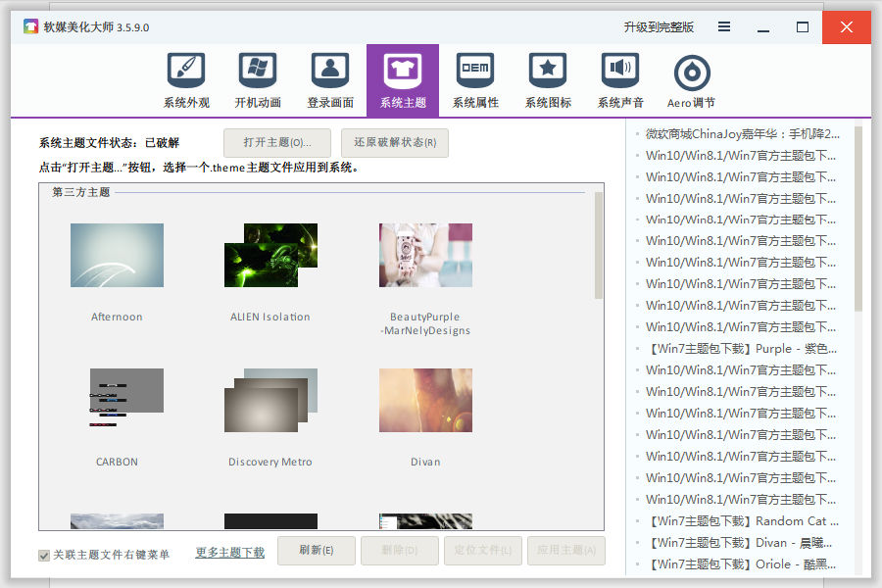
Task: Open the 更多主题下载 link
Action: point(230,553)
